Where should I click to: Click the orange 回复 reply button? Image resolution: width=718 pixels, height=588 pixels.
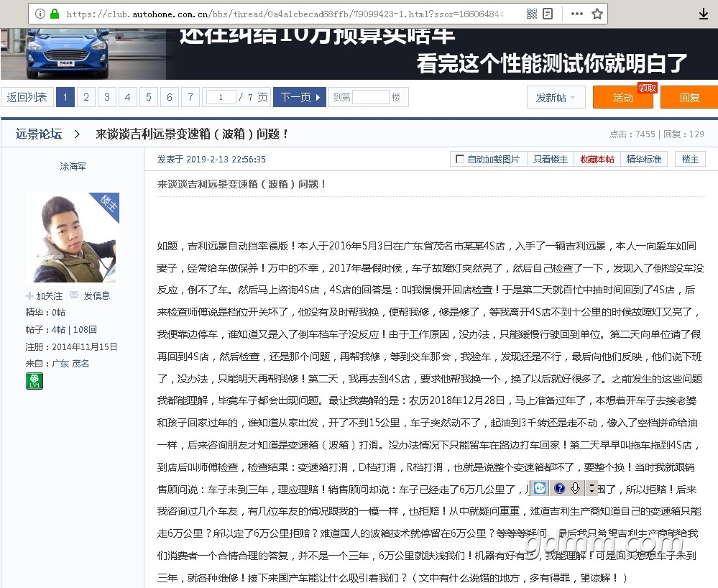pyautogui.click(x=689, y=98)
